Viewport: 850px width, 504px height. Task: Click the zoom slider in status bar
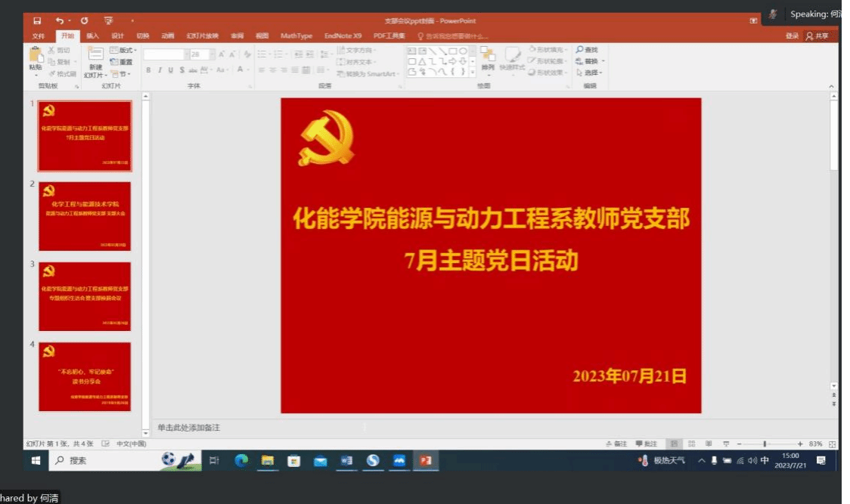tap(765, 444)
